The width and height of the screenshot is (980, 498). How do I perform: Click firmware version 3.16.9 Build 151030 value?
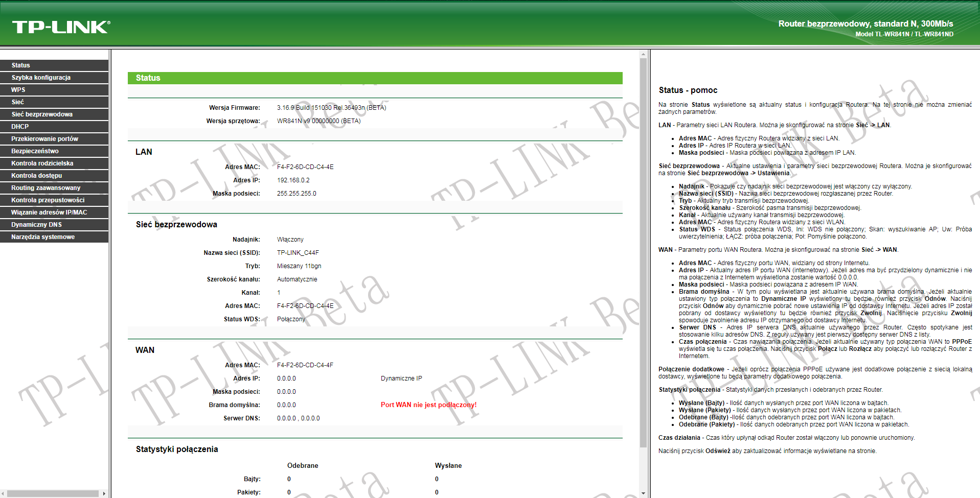pos(331,108)
